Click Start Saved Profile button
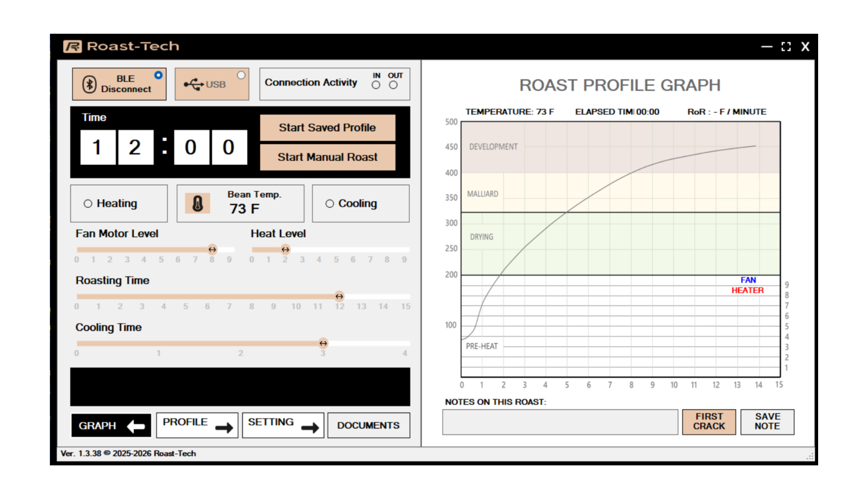This screenshot has height=499, width=868. pos(327,128)
